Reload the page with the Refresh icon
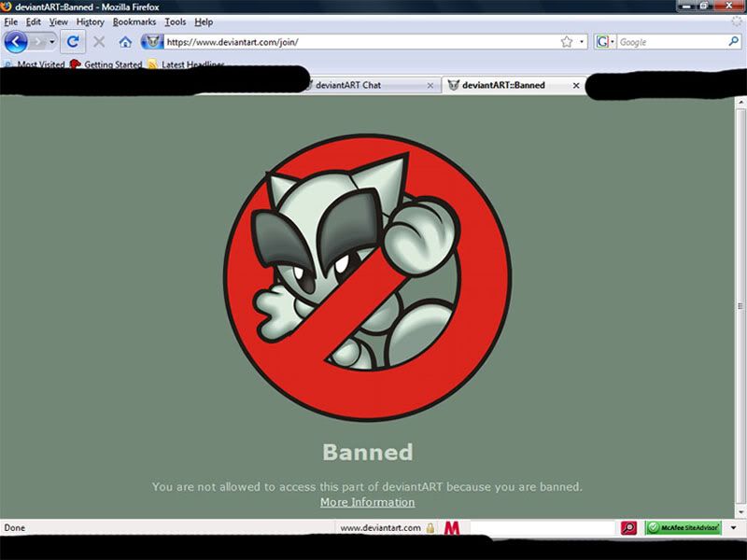Viewport: 747px width, 560px height. point(73,42)
